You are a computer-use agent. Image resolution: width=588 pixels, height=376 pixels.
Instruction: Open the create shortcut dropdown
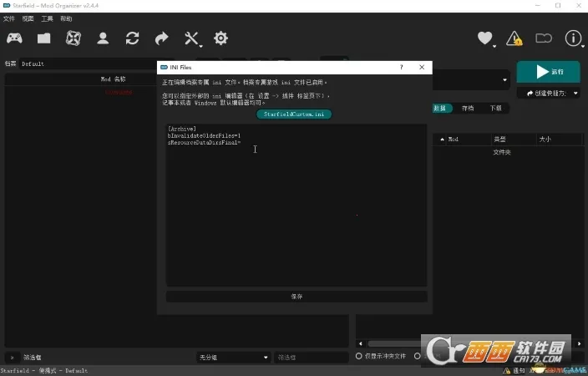[548, 93]
